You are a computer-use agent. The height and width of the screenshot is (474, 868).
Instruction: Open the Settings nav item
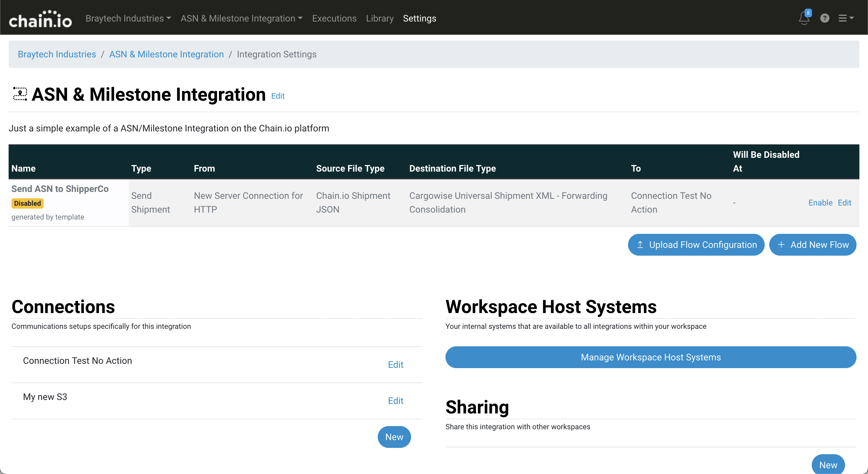pos(419,18)
